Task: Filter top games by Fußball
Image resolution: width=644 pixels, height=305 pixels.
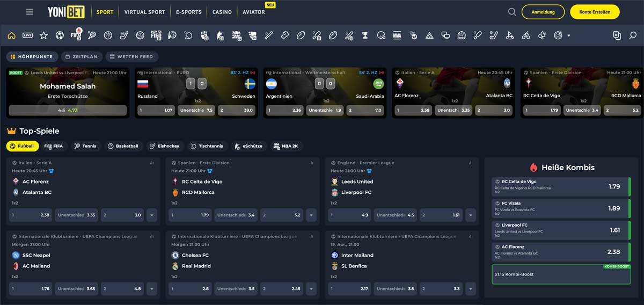Action: pyautogui.click(x=22, y=146)
